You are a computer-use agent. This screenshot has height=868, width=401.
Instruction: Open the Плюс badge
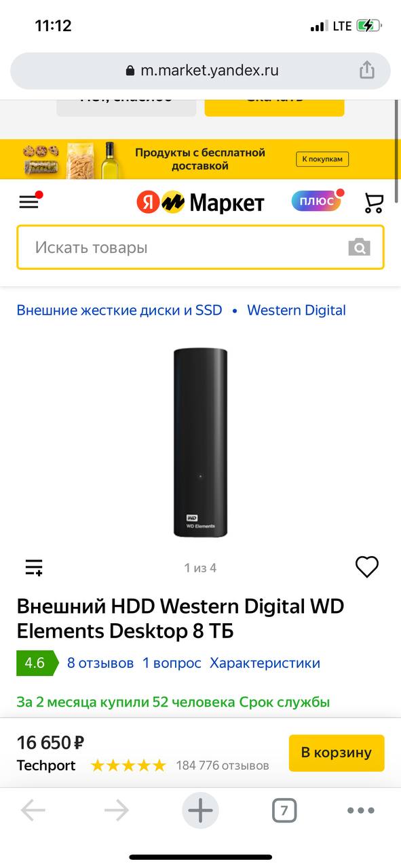click(x=316, y=201)
